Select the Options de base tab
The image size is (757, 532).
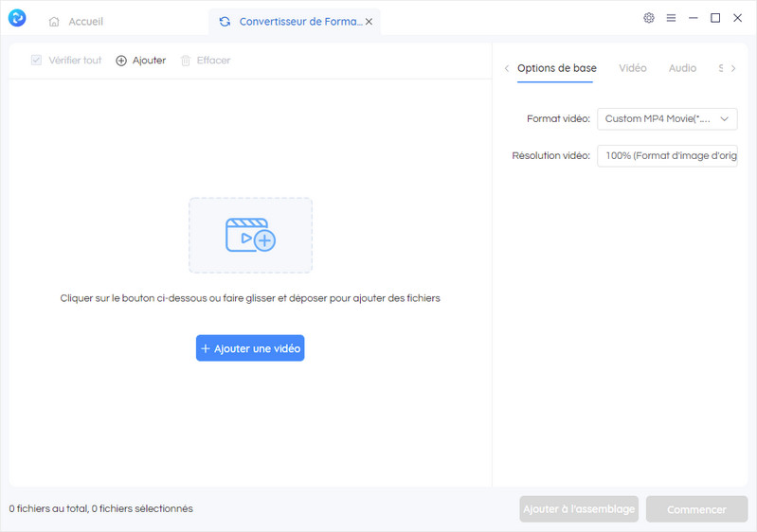(x=556, y=68)
